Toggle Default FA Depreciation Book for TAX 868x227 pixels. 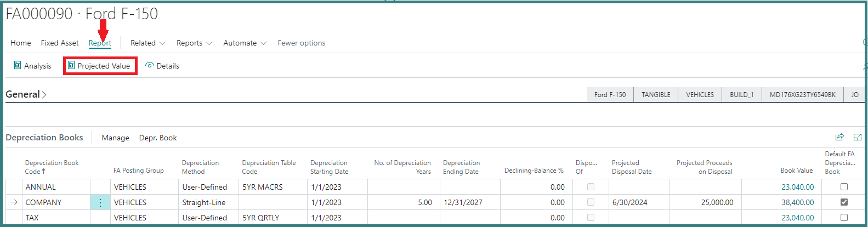click(x=844, y=218)
